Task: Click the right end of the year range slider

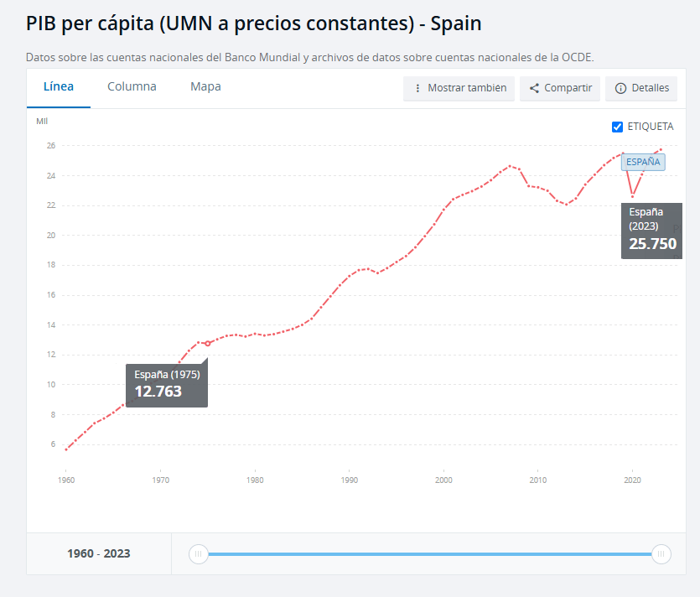Action: 661,554
